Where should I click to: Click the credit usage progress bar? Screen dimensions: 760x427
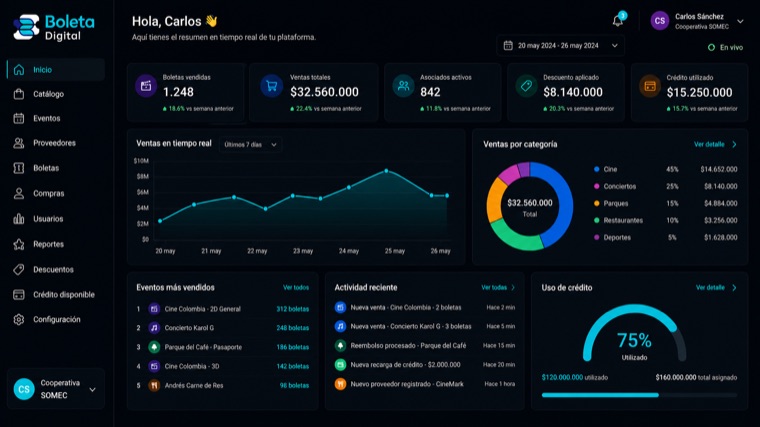click(x=639, y=395)
